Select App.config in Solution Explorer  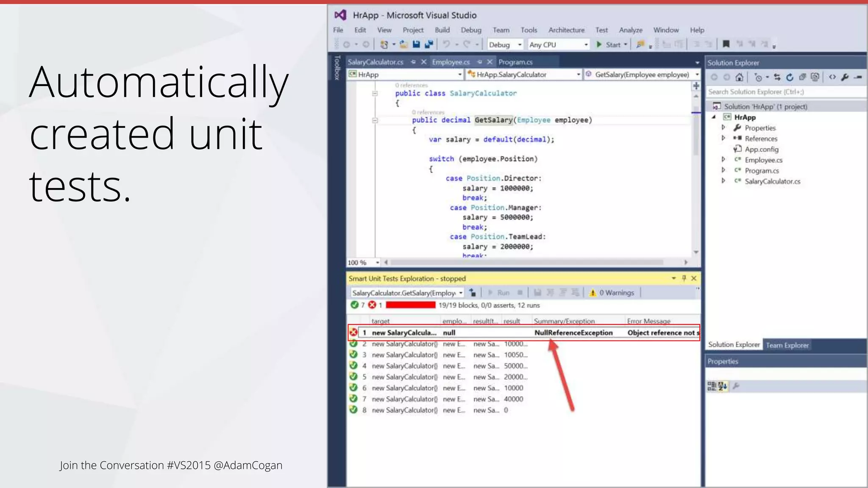tap(762, 149)
